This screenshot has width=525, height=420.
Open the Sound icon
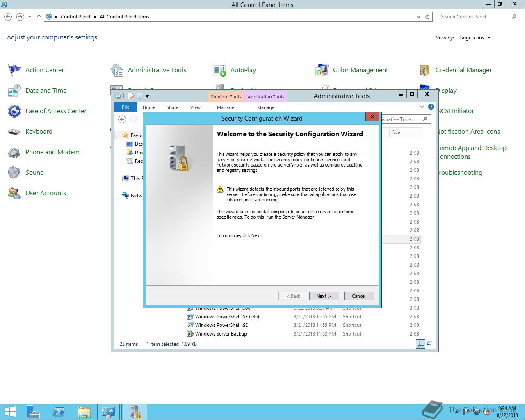pos(14,173)
